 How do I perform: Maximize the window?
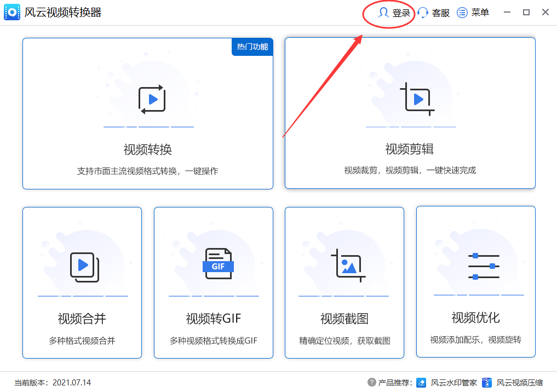[x=526, y=13]
